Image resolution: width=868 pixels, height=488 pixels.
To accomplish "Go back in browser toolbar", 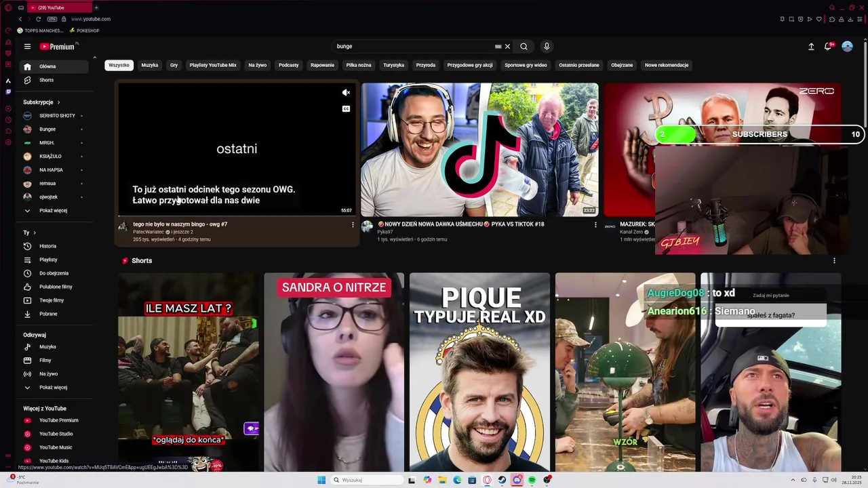I will (x=20, y=19).
